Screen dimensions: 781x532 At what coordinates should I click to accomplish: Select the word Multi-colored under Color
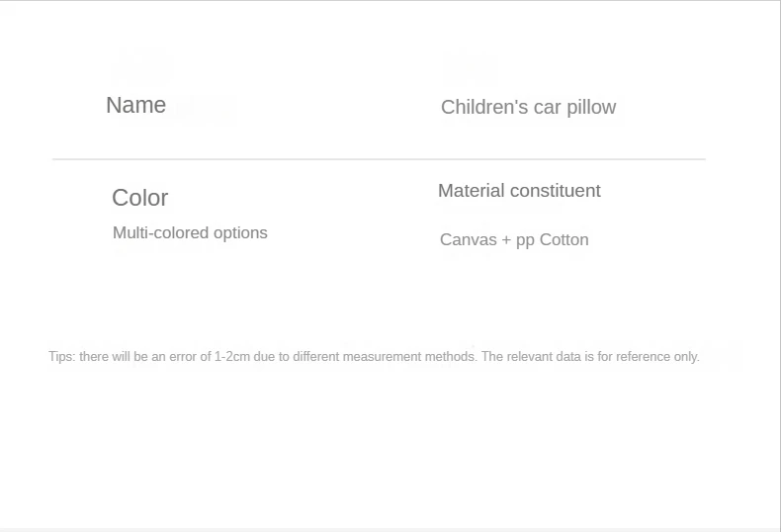click(160, 233)
